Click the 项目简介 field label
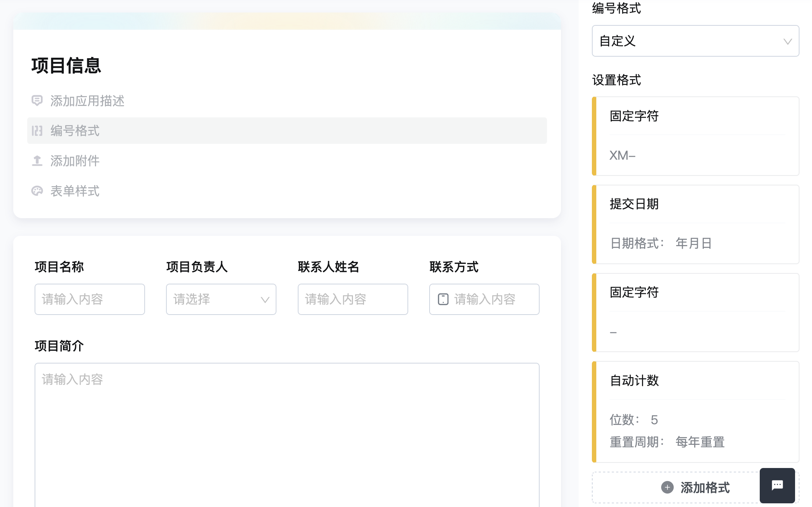This screenshot has width=812, height=507. pos(59,346)
